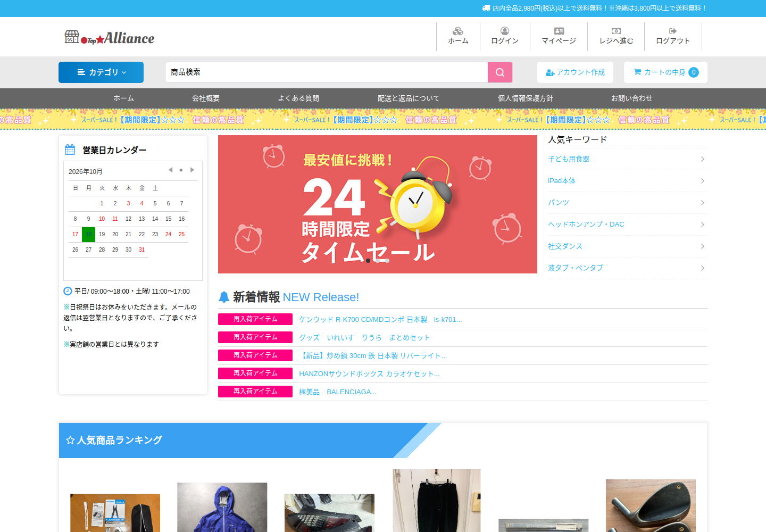Open 個人情報保護方針 nav item
This screenshot has height=532, width=766.
pyautogui.click(x=525, y=98)
